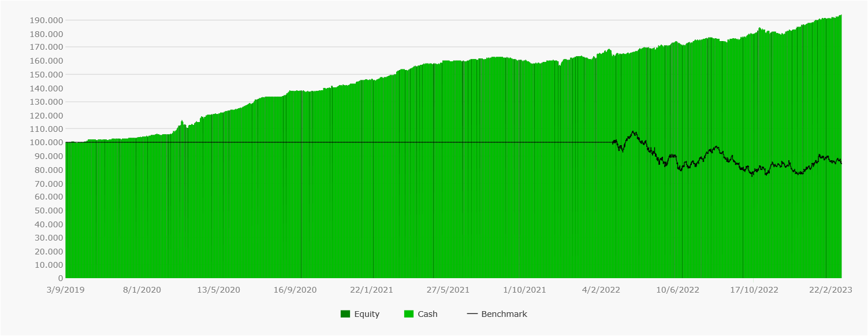Select the 22/1/2021 date label
The height and width of the screenshot is (336, 868).
[x=371, y=290]
